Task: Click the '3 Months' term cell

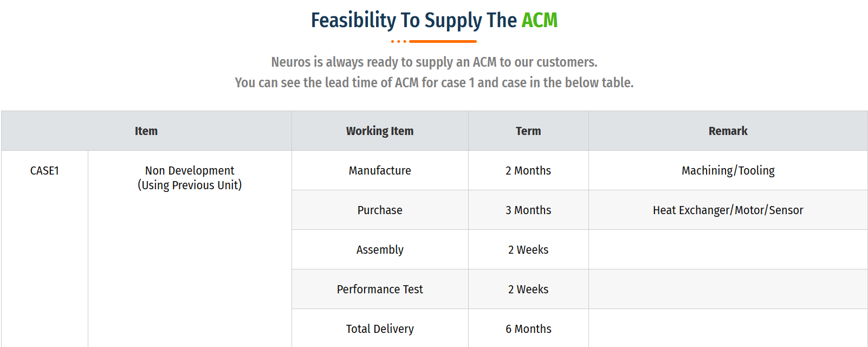Action: (x=528, y=210)
